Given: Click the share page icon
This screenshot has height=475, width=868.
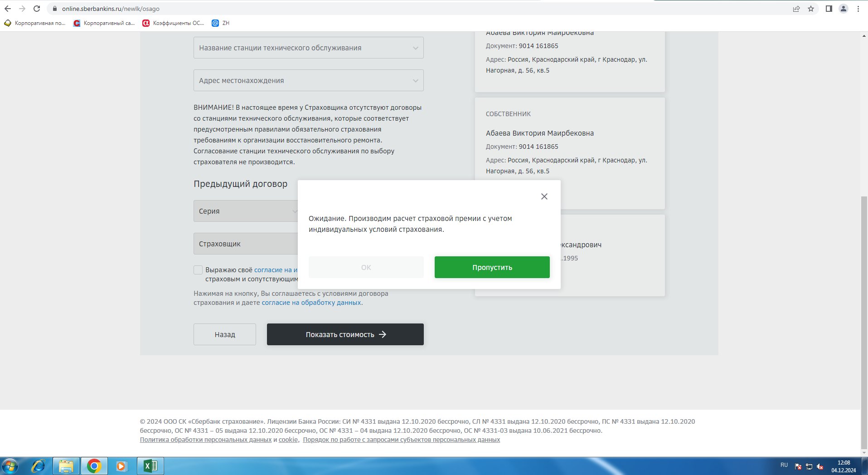Looking at the screenshot, I should point(796,9).
